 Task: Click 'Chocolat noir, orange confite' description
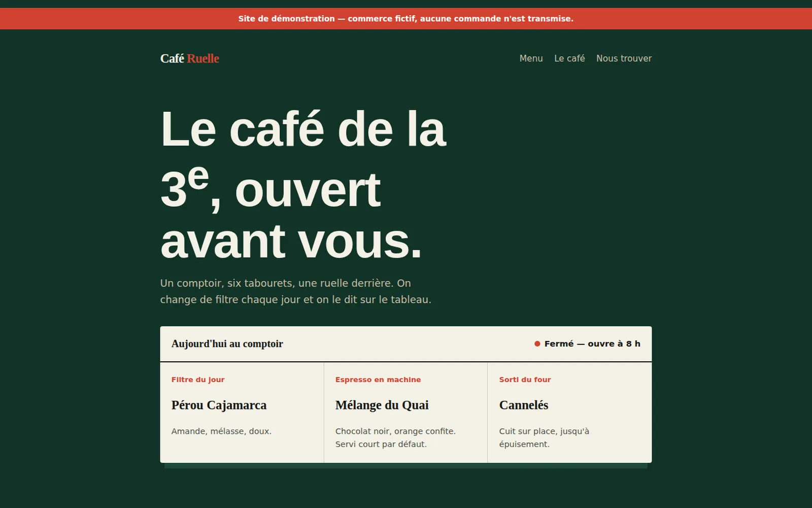395,437
